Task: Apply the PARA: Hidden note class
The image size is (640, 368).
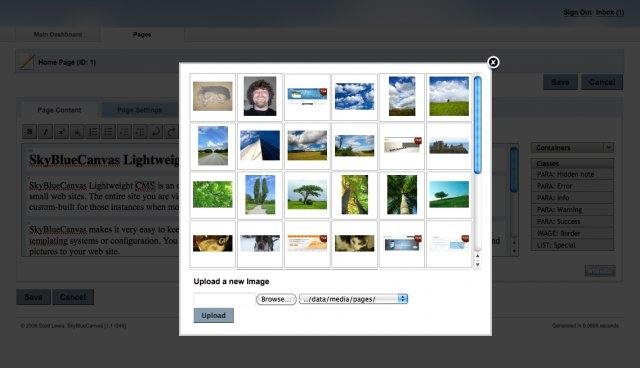Action: [x=572, y=174]
